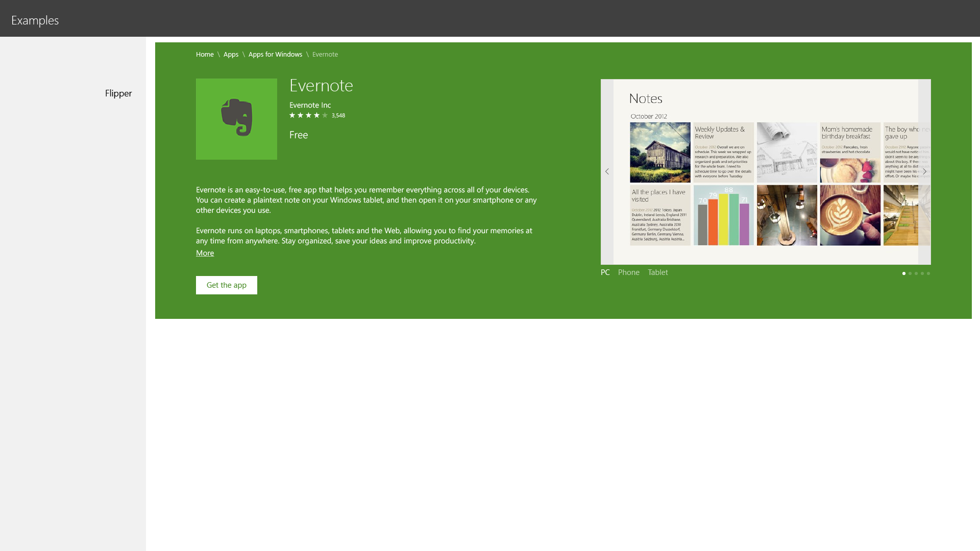Select the third pagination dot
This screenshot has height=551, width=980.
coord(916,273)
